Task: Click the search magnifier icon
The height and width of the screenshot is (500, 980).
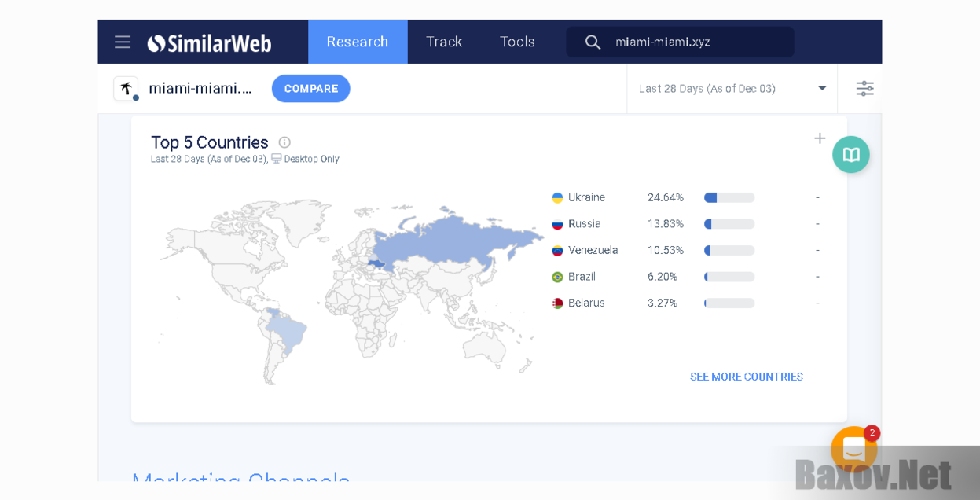Action: click(x=593, y=42)
